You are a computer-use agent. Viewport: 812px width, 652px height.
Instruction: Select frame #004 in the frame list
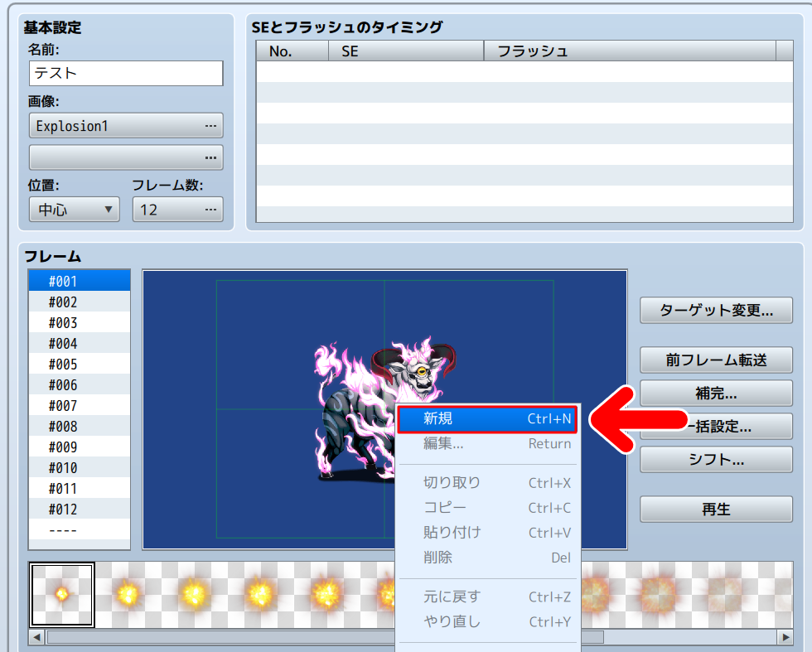pyautogui.click(x=80, y=343)
